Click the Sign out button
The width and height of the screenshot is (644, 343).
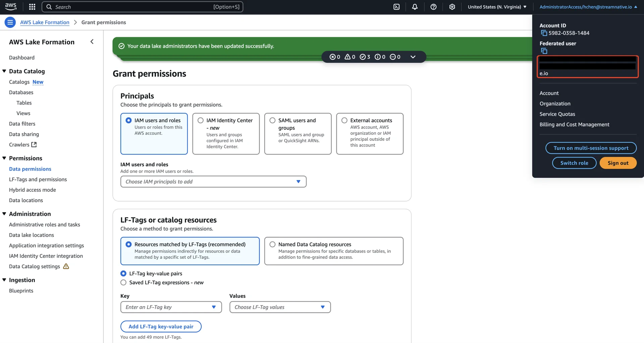point(618,163)
